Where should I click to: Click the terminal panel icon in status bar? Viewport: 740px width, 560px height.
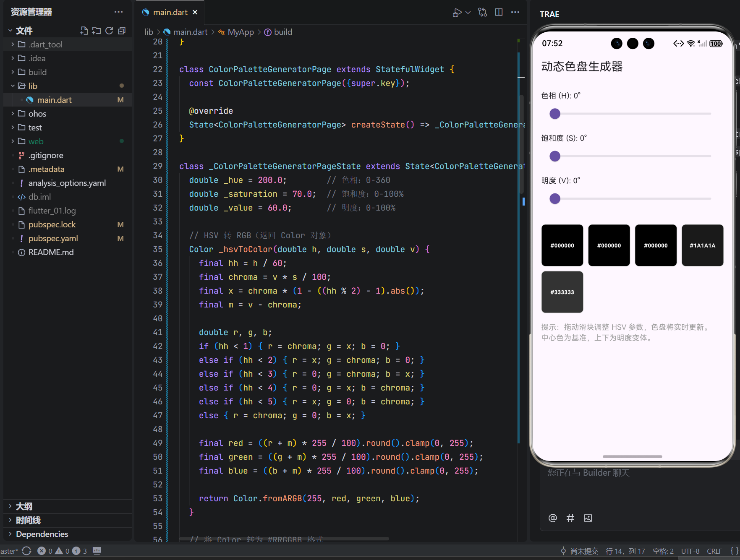[x=97, y=551]
